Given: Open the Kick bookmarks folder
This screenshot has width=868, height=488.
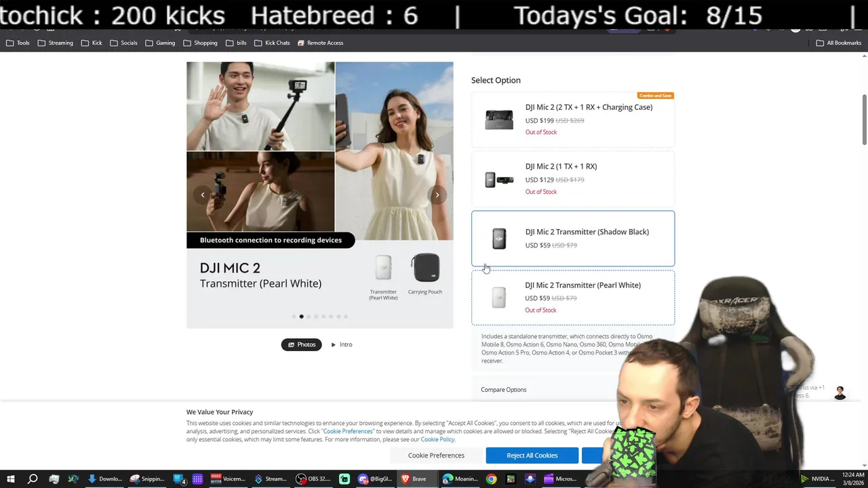Looking at the screenshot, I should tap(92, 43).
